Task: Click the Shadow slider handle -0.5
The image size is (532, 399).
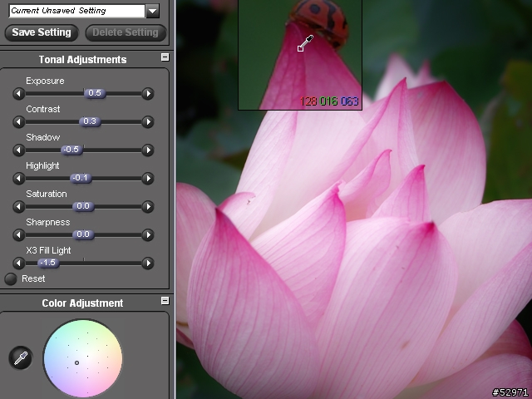Action: coord(71,150)
